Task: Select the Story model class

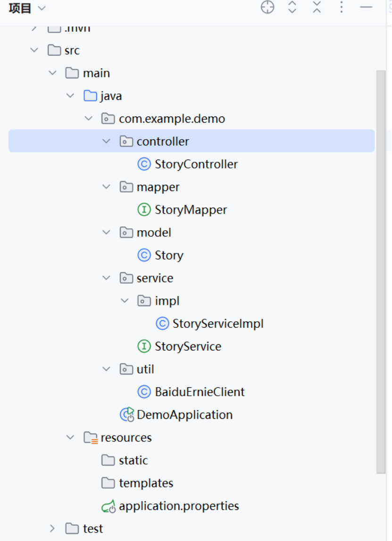Action: [x=169, y=256]
